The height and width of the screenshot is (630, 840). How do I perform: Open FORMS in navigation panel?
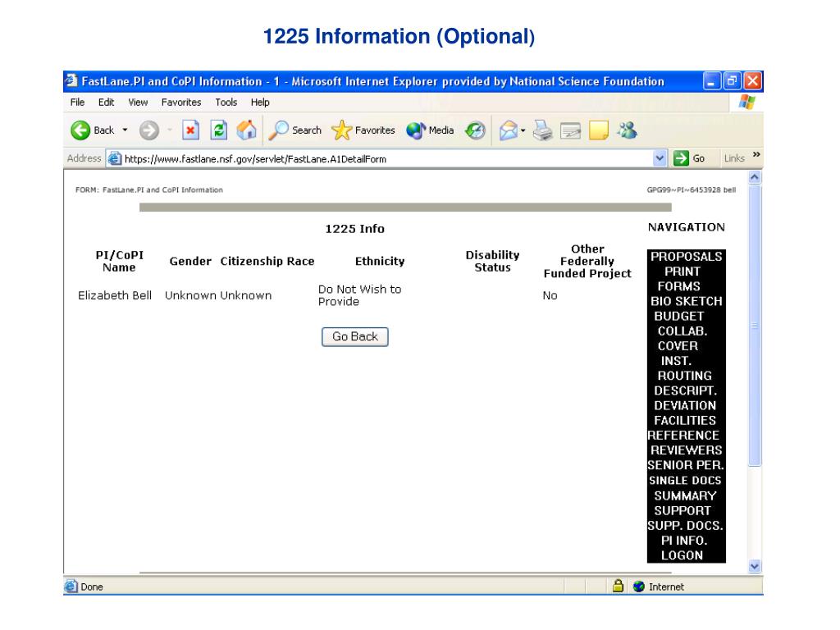tap(678, 286)
